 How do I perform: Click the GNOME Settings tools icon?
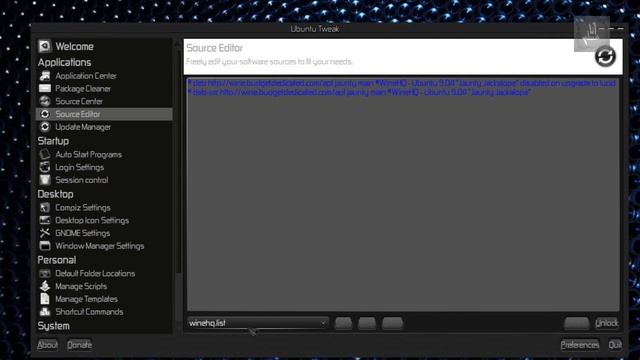45,233
